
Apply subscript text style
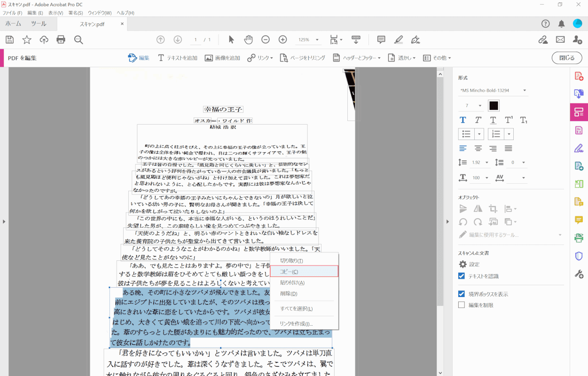point(524,120)
